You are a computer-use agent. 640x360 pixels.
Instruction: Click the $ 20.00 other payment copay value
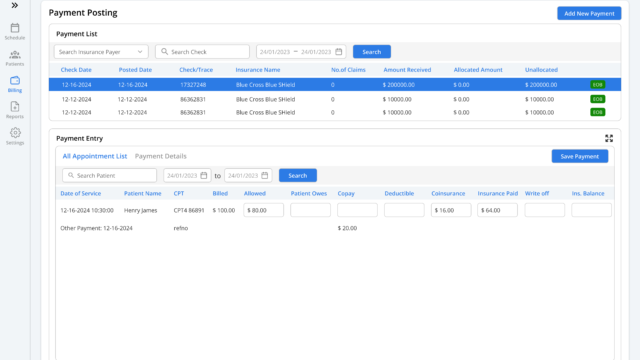pyautogui.click(x=347, y=228)
